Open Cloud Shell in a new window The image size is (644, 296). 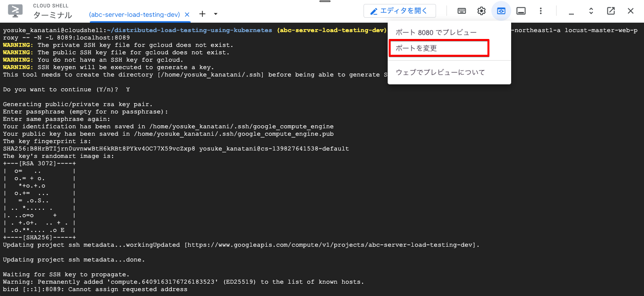[610, 11]
